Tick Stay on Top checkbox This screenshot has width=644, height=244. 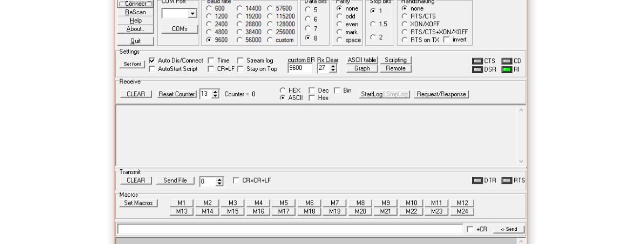[x=240, y=69]
